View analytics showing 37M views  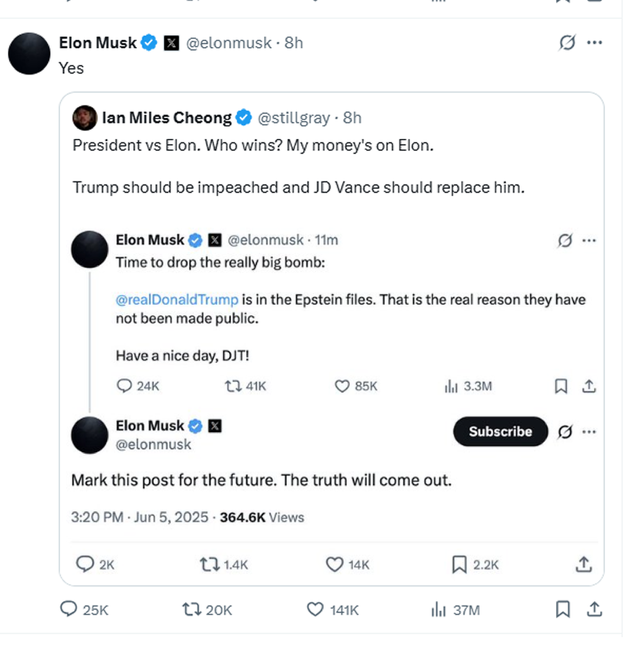(438, 609)
